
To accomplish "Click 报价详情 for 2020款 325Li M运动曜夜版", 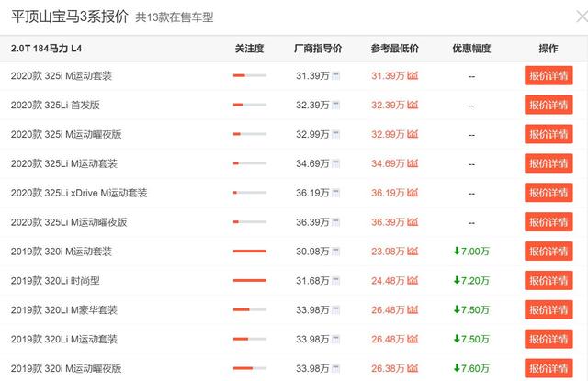I will [x=548, y=222].
